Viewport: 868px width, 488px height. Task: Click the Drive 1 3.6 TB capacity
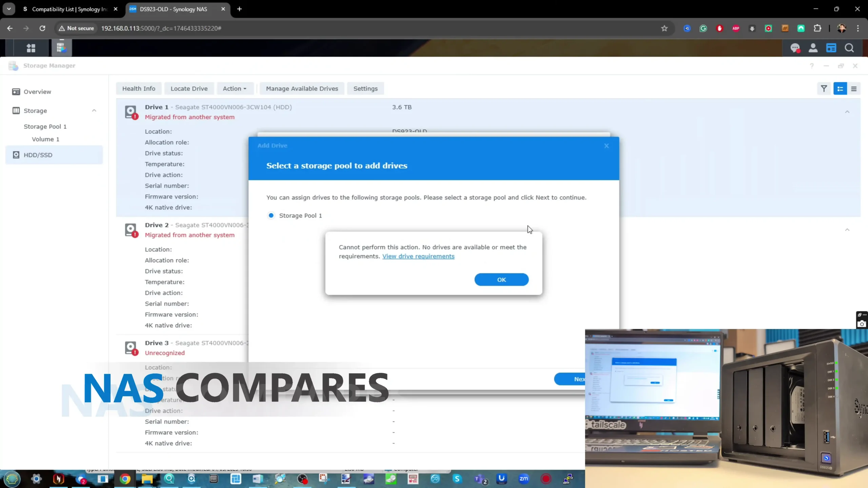(402, 107)
